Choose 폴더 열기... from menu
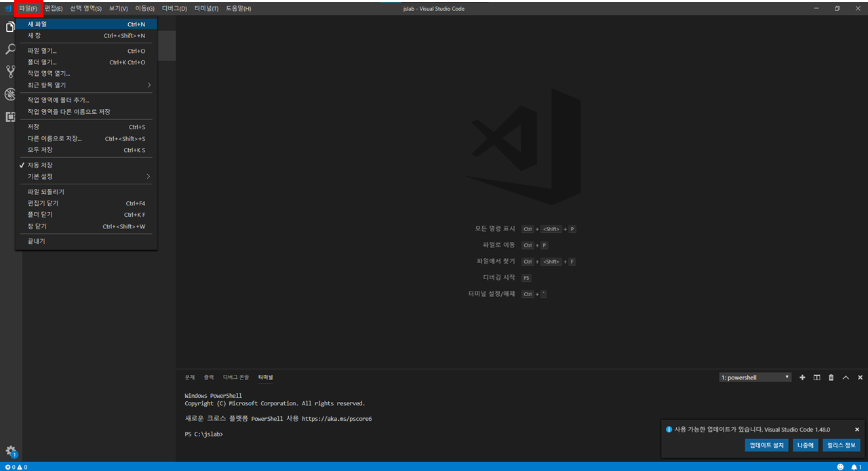Image resolution: width=868 pixels, height=471 pixels. pos(86,62)
